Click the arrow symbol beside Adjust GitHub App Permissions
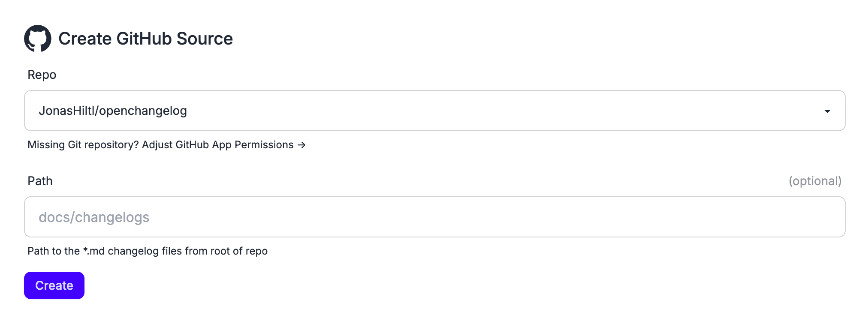Image resolution: width=868 pixels, height=324 pixels. [301, 145]
